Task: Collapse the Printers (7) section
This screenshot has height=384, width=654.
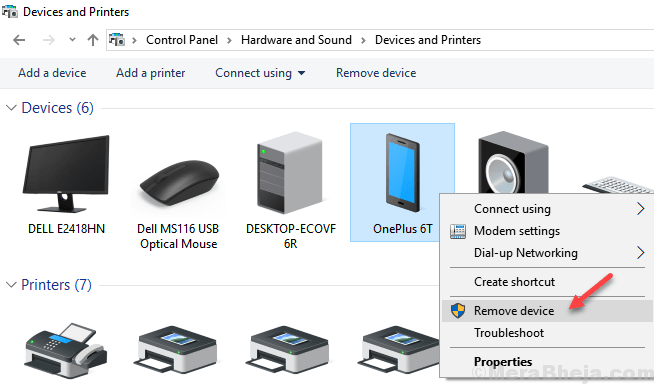Action: pos(11,285)
